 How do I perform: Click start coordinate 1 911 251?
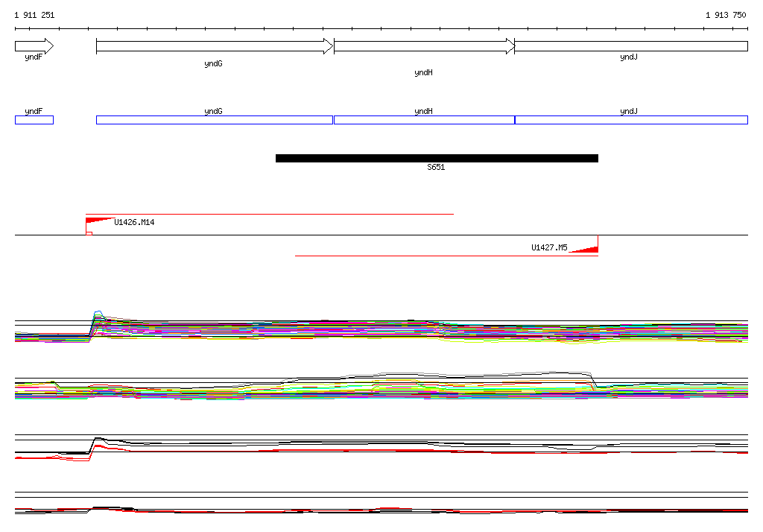34,15
